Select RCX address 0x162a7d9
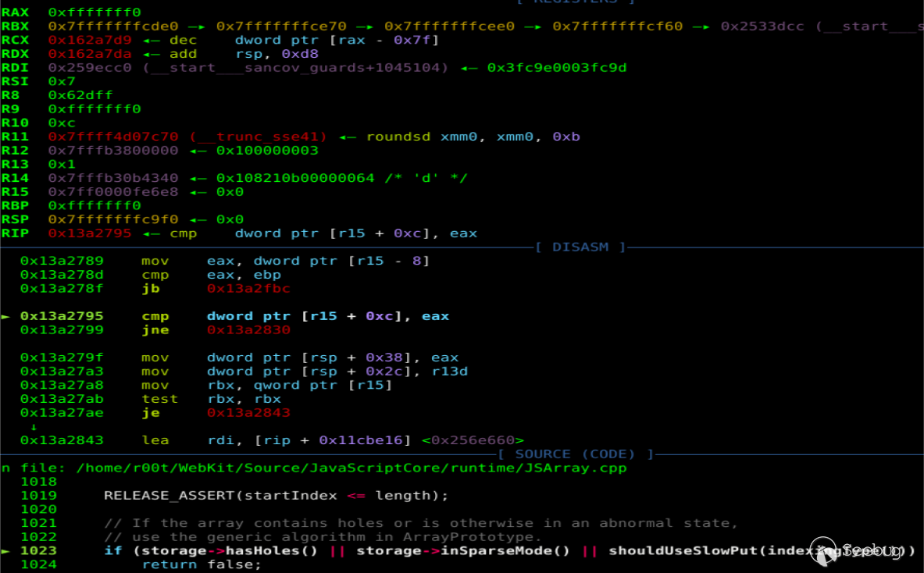 click(90, 40)
